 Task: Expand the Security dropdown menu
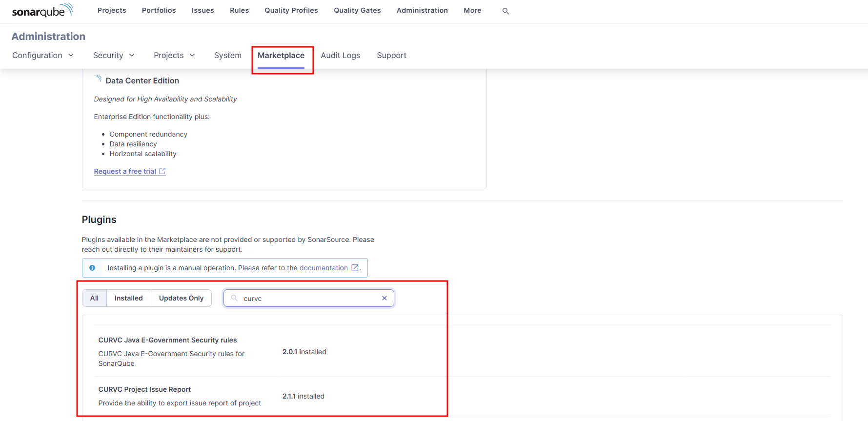[x=114, y=56]
